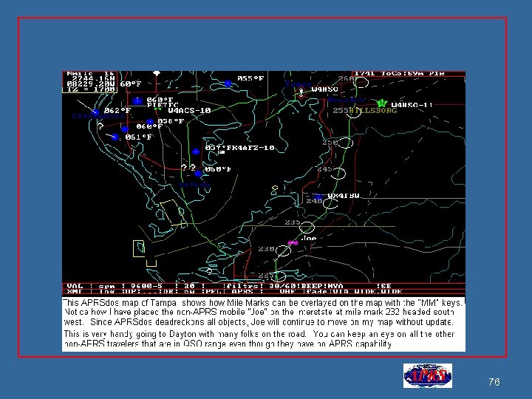Viewport: 532px width, 399px height.
Task: Select the blue weather dot reading 058°F
Action: (150, 122)
